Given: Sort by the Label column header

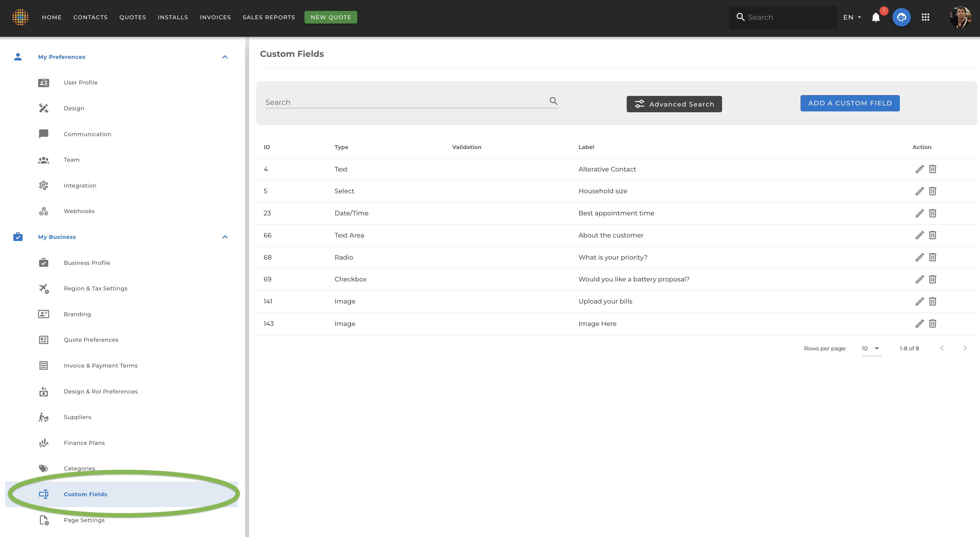Looking at the screenshot, I should pos(586,147).
